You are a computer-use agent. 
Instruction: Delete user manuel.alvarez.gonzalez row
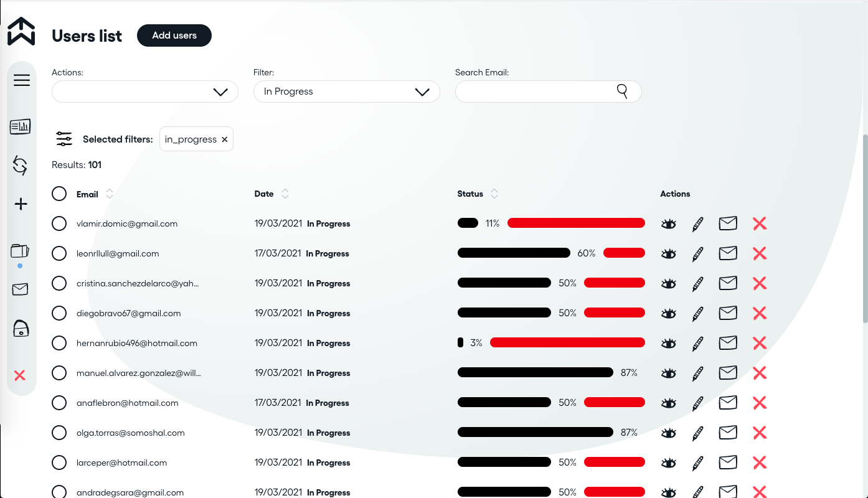[760, 373]
